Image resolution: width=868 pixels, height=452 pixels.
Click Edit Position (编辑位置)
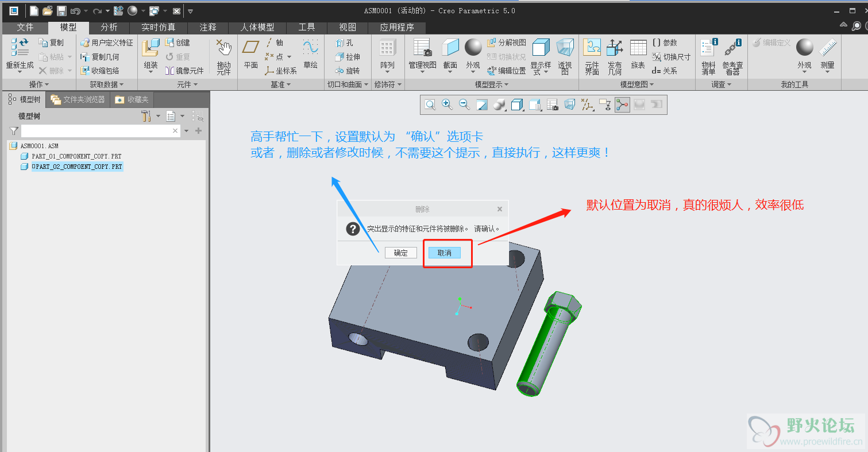(x=507, y=71)
